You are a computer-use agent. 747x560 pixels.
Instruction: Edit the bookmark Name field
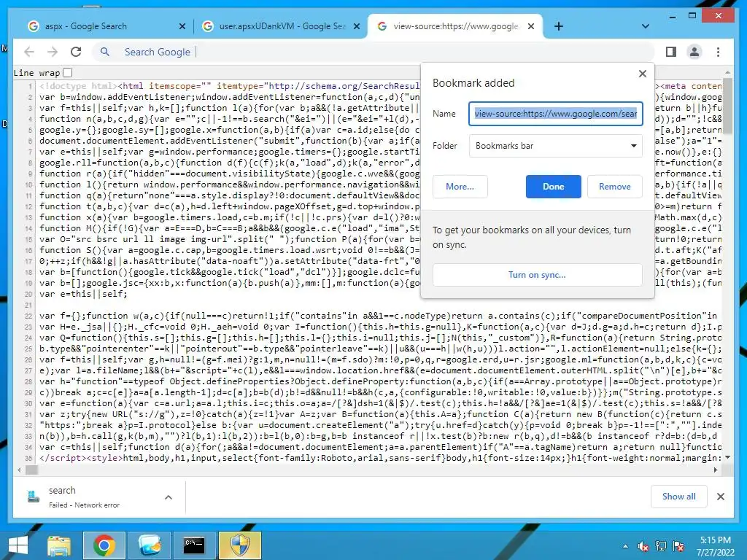tap(555, 114)
